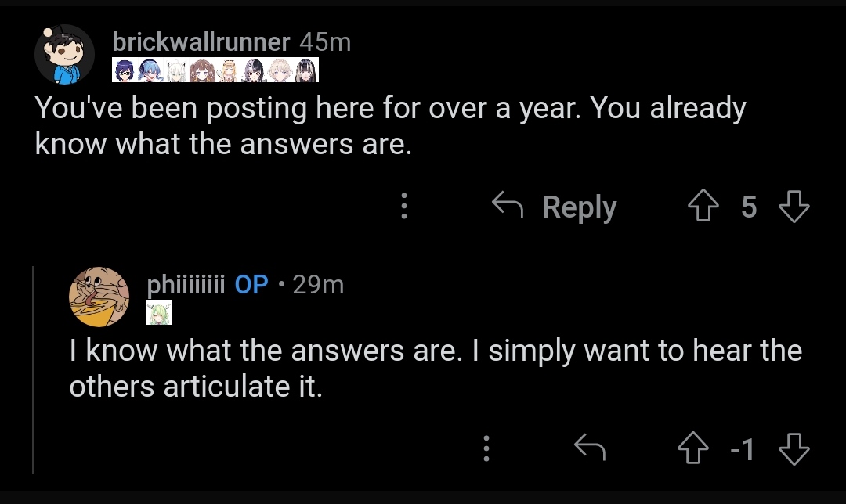Click the 29m timestamp
This screenshot has width=846, height=504.
pos(318,285)
